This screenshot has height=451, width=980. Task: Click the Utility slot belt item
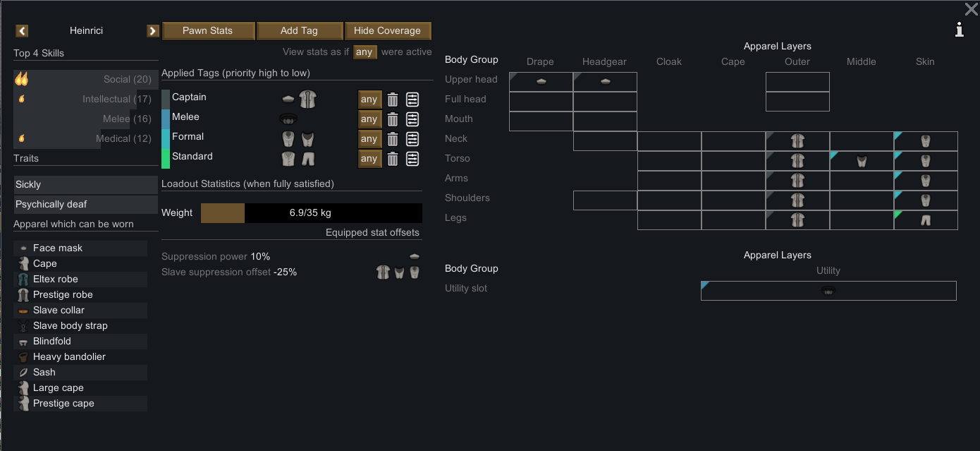[x=828, y=291]
